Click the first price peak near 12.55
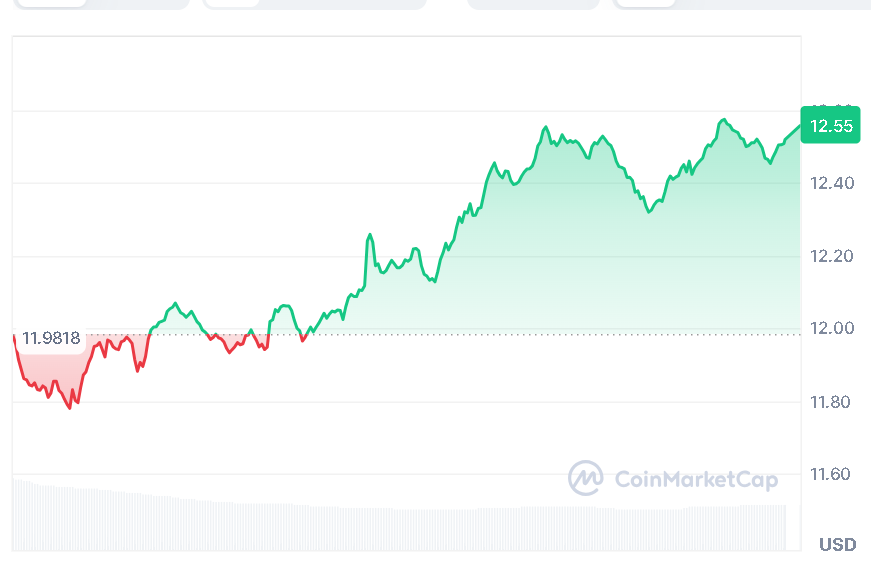Viewport: 871px width, 566px height. click(x=545, y=128)
